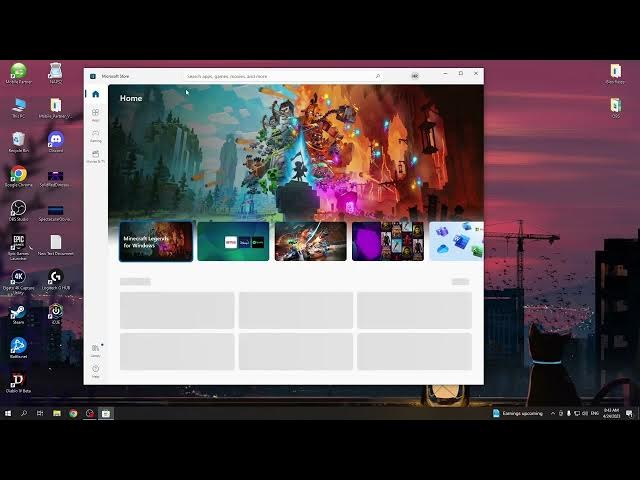Select the Steam desktop shortcut
Viewport: 640px width, 480px height.
pyautogui.click(x=18, y=314)
